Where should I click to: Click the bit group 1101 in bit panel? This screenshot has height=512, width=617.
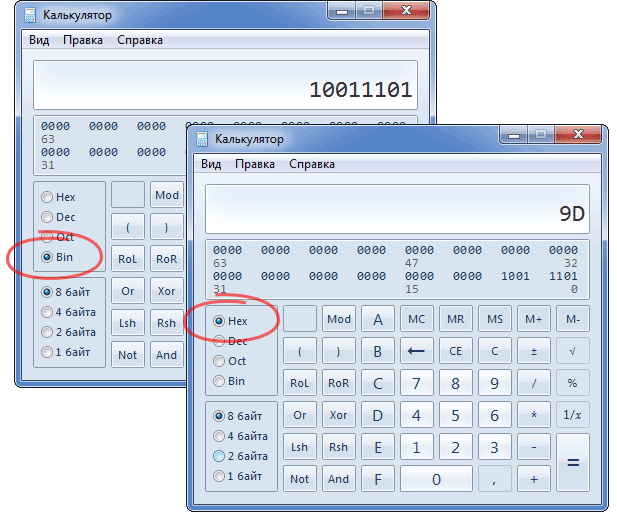564,275
